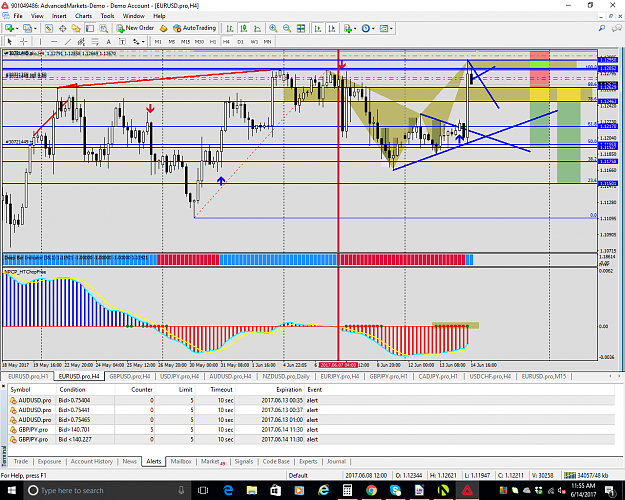The height and width of the screenshot is (500, 625).
Task: Toggle the Data Window
Action: [x=63, y=28]
